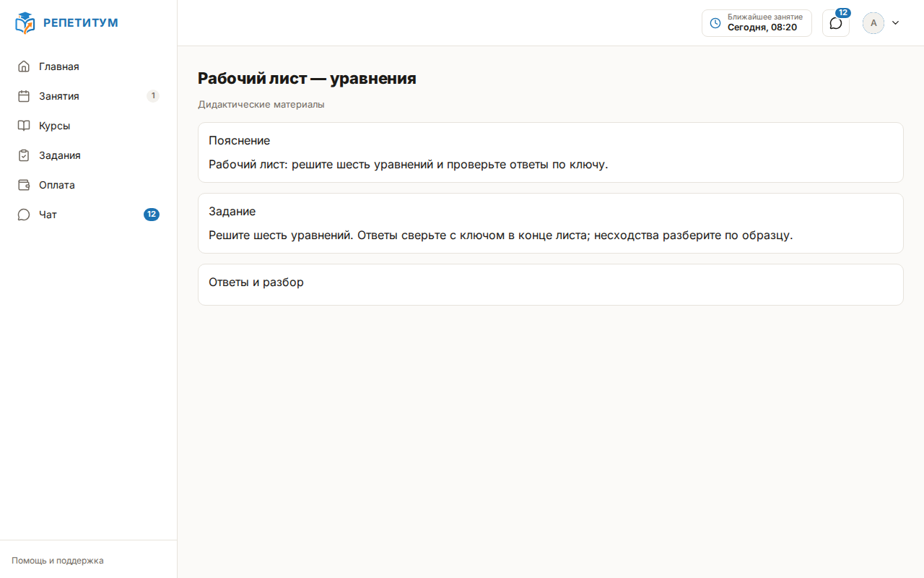
Task: Navigate to Задания in the sidebar
Action: point(88,155)
